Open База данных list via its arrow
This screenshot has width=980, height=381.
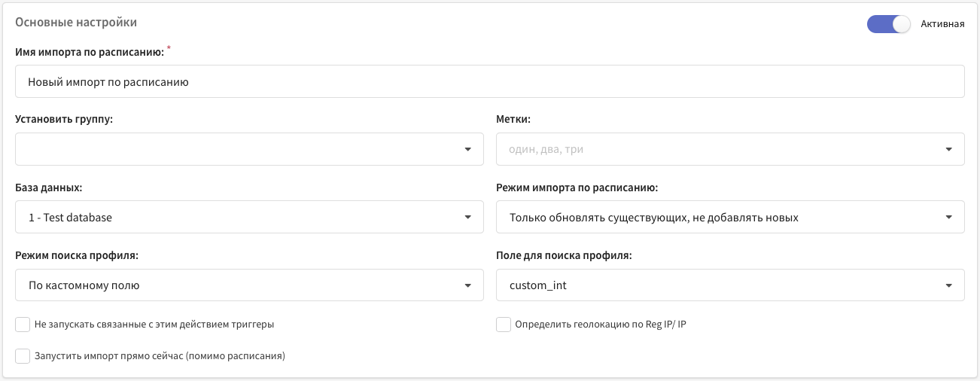[467, 218]
